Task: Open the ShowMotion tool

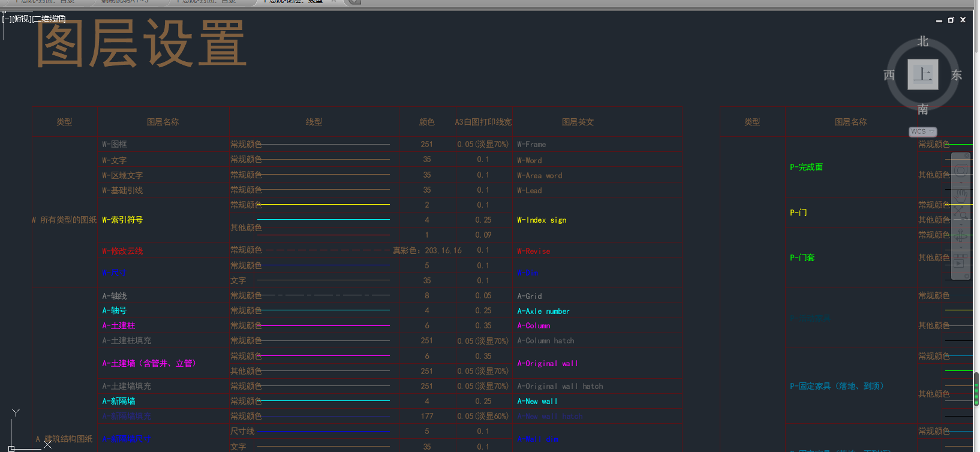Action: point(961,261)
